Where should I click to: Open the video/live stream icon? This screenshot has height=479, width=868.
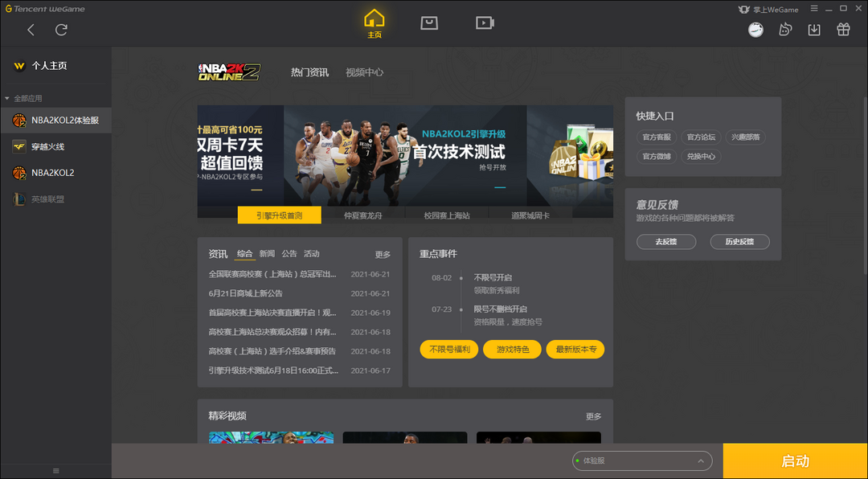[x=485, y=23]
